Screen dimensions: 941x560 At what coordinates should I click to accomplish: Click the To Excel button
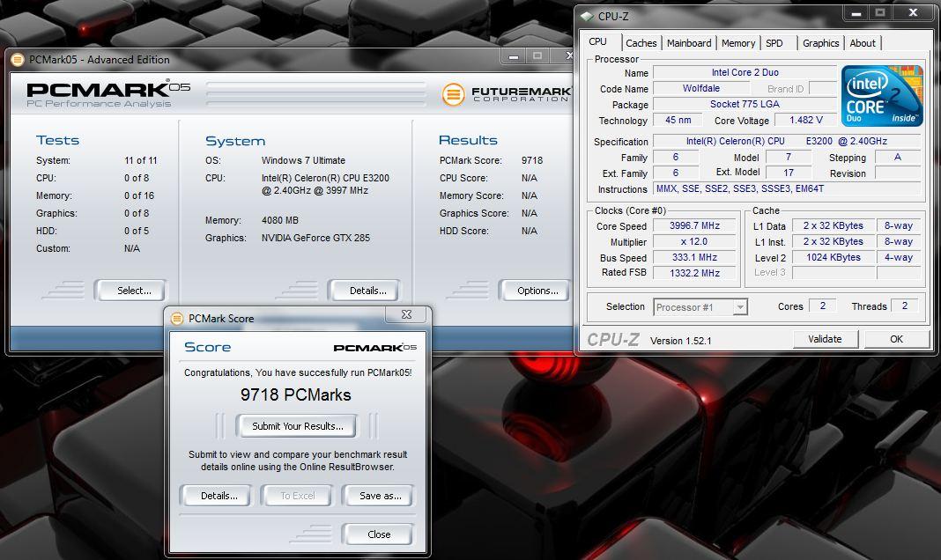[x=297, y=496]
